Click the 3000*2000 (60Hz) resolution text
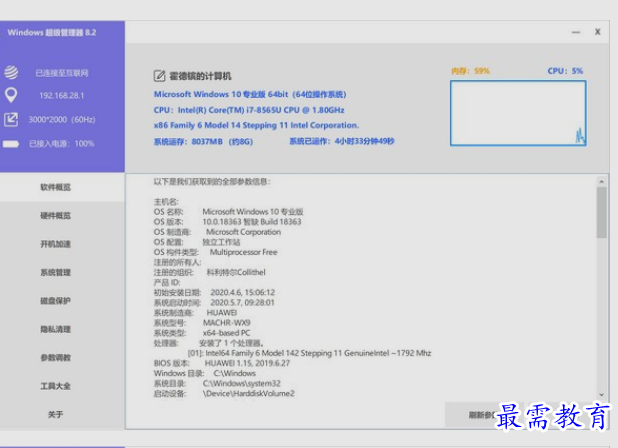 pos(62,119)
